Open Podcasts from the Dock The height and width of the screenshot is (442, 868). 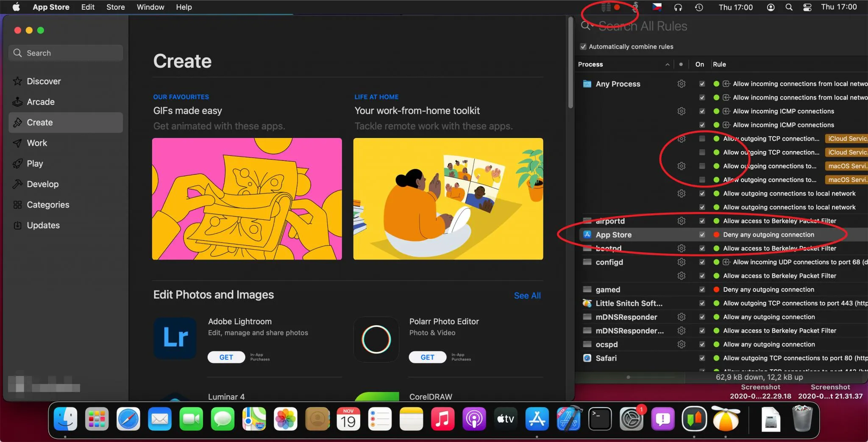(474, 419)
